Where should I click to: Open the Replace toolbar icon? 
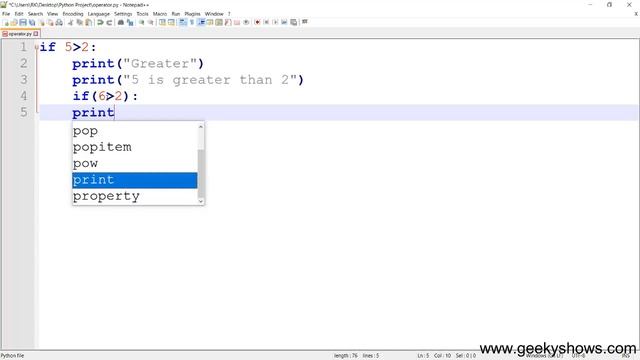[130, 22]
